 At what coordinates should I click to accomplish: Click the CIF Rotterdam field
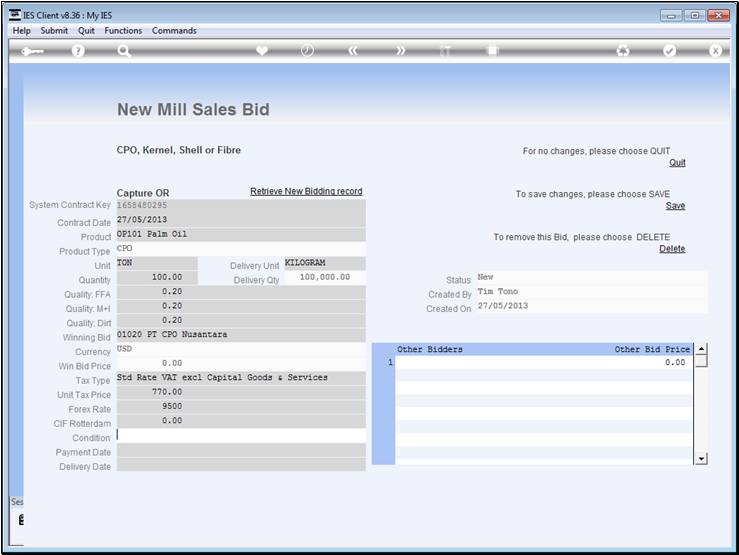[241, 421]
